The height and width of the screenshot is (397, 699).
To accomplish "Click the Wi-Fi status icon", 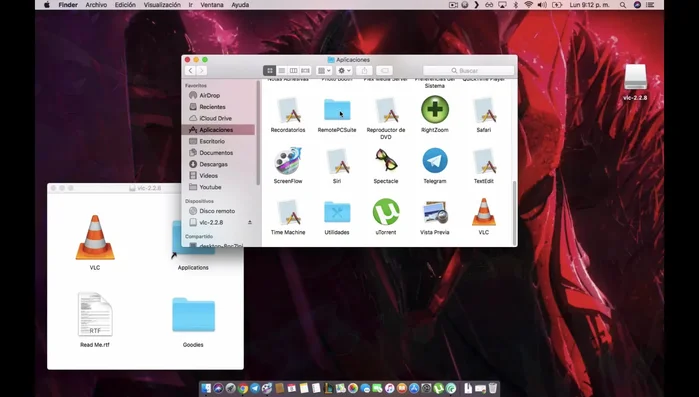I will coord(529,5).
